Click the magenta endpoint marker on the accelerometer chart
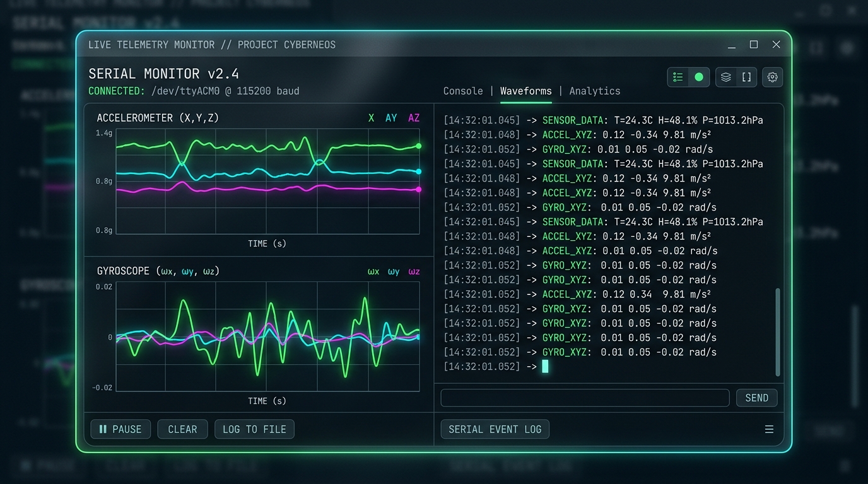868x484 pixels. [418, 189]
